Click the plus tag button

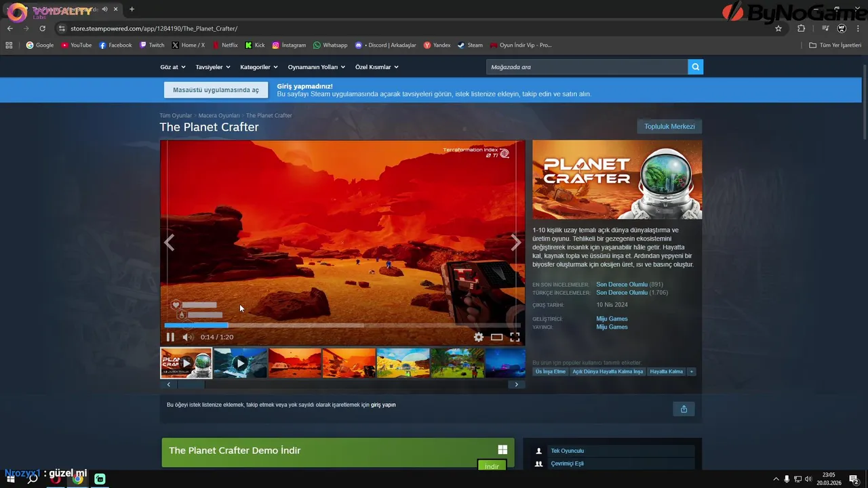pos(692,371)
